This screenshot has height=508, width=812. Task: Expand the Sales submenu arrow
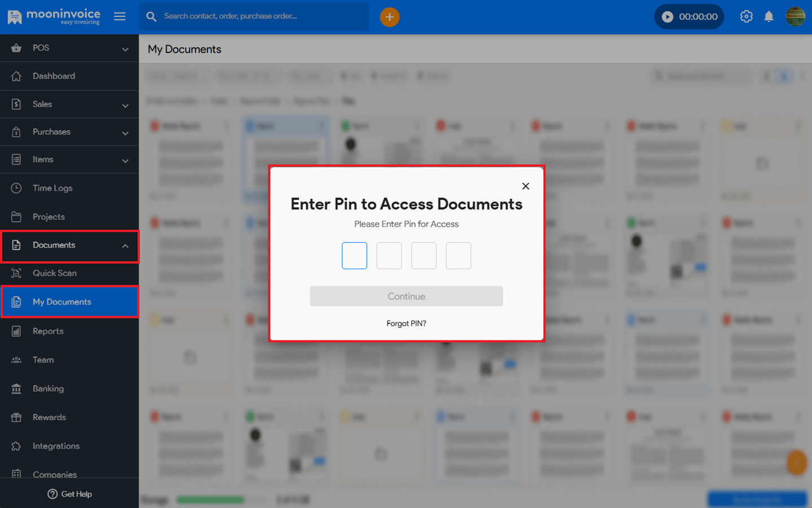coord(125,106)
